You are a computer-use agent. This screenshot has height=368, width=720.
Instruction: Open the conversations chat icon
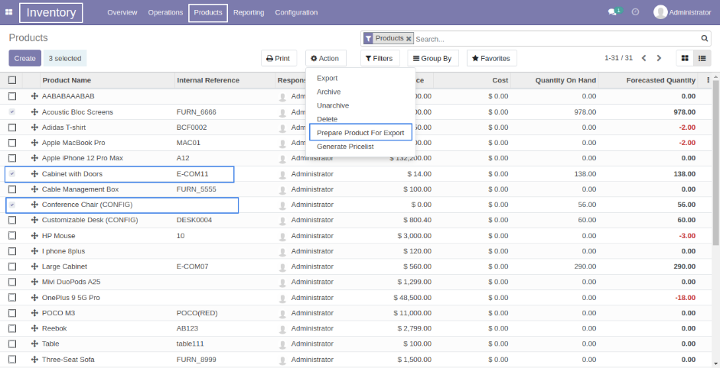(612, 12)
